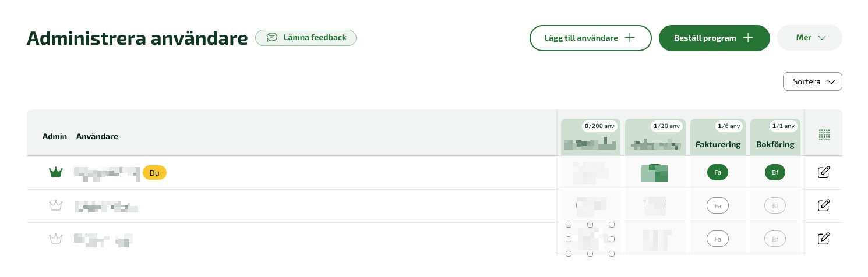
Task: Edit the third user with pencil icon
Action: tap(824, 238)
